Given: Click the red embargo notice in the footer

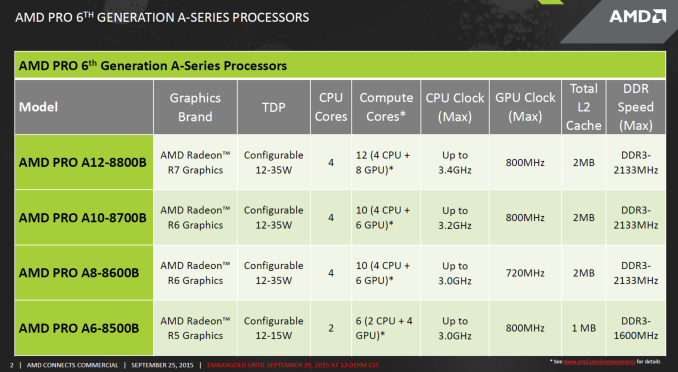Looking at the screenshot, I should coord(293,365).
